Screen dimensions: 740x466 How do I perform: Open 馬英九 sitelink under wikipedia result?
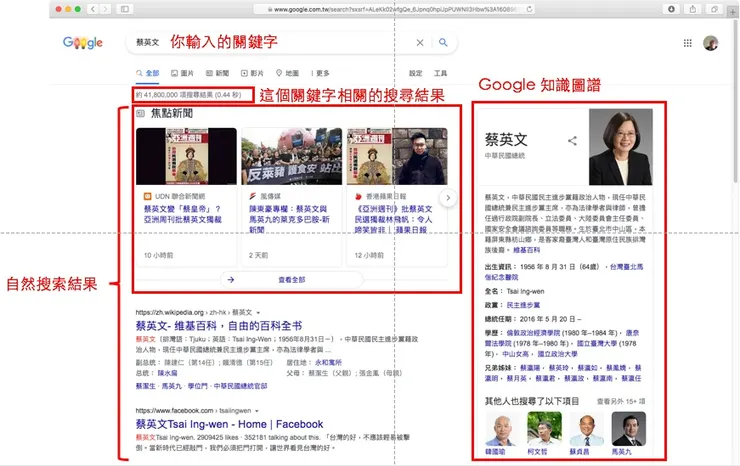click(172, 386)
